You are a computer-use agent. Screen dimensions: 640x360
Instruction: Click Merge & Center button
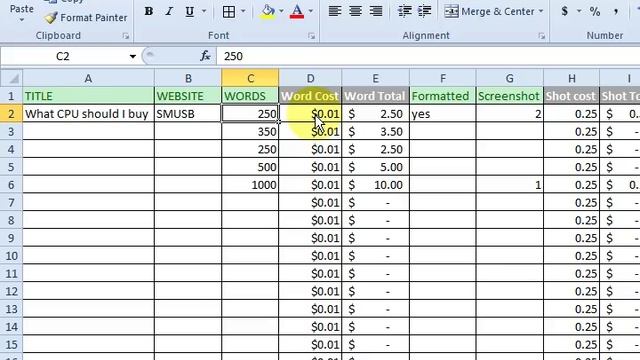(489, 11)
